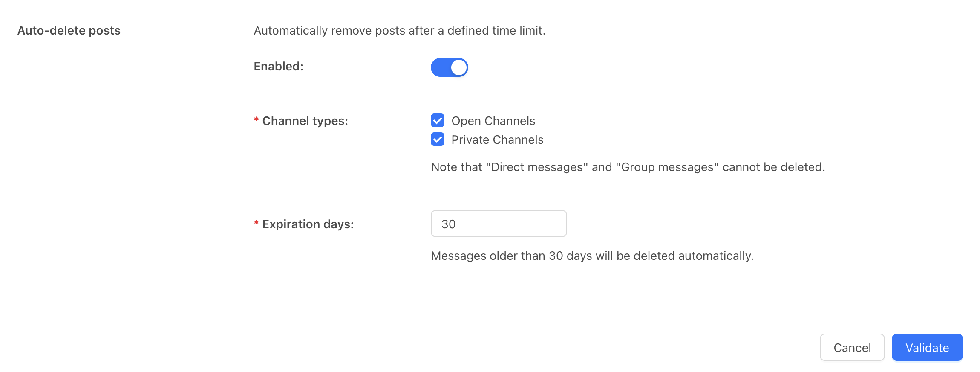Image resolution: width=980 pixels, height=372 pixels.
Task: Click the checkmark icon for Open Channels
Action: click(x=438, y=121)
